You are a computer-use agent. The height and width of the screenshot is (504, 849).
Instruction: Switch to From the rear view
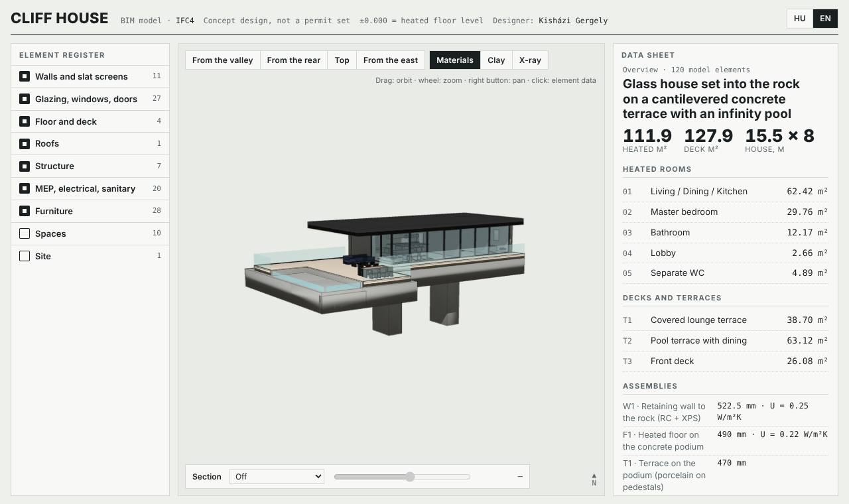tap(294, 60)
